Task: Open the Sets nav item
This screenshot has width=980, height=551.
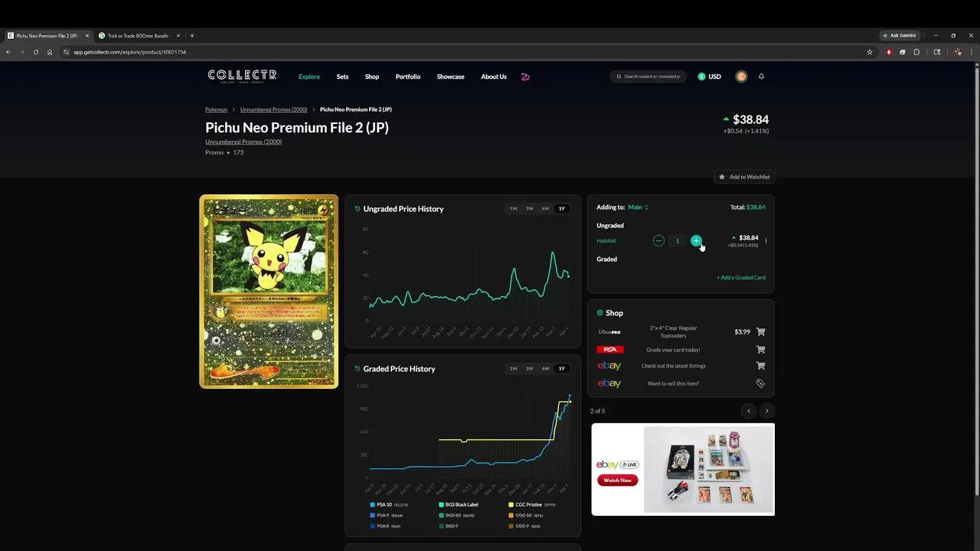Action: point(342,77)
